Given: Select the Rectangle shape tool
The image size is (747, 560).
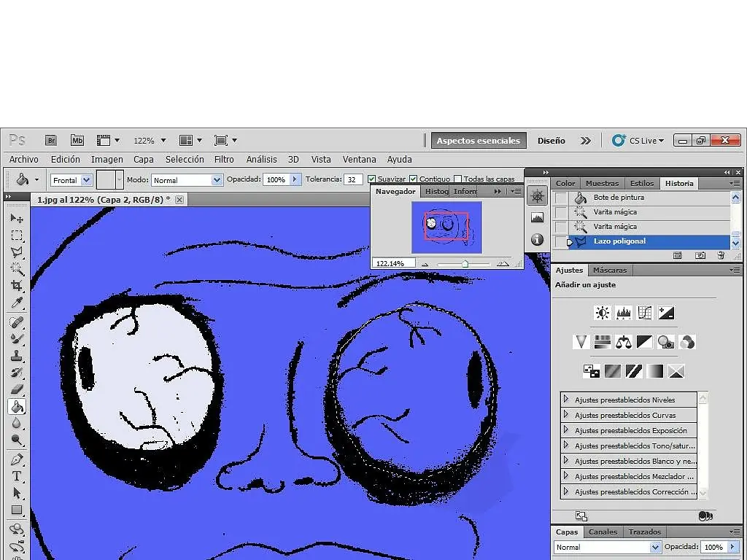Looking at the screenshot, I should pos(17,510).
